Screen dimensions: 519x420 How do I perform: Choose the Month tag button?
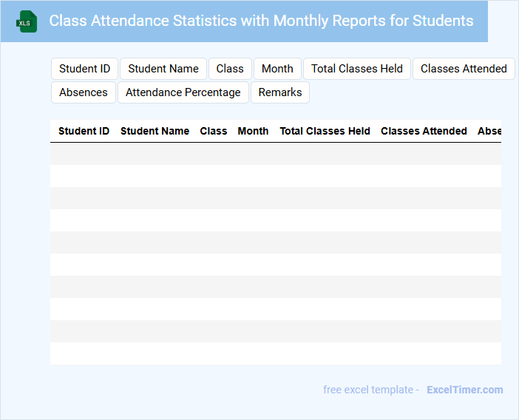[x=277, y=69]
